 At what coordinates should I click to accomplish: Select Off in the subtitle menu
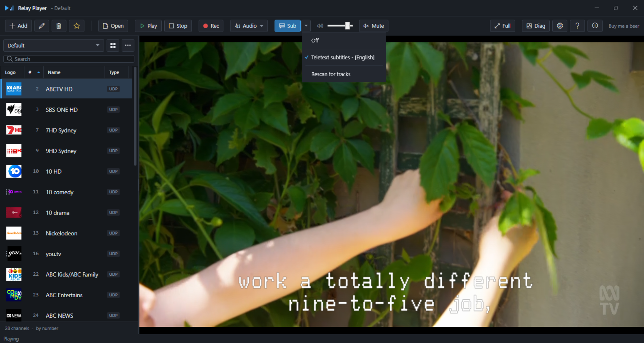click(344, 41)
